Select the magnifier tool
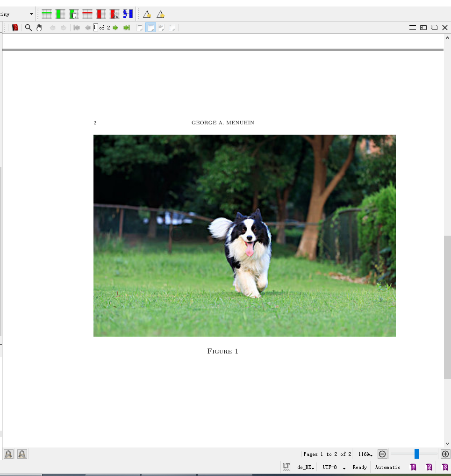The width and height of the screenshot is (451, 476). coord(28,28)
